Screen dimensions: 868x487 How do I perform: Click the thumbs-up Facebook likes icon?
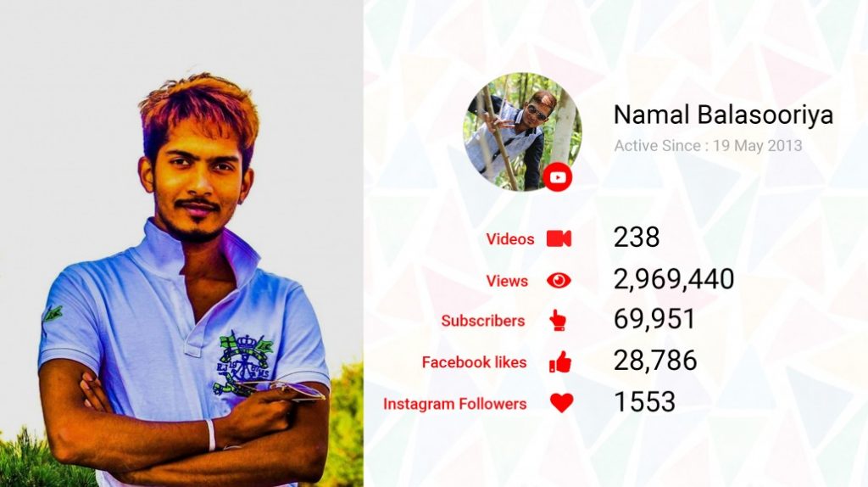(x=559, y=361)
